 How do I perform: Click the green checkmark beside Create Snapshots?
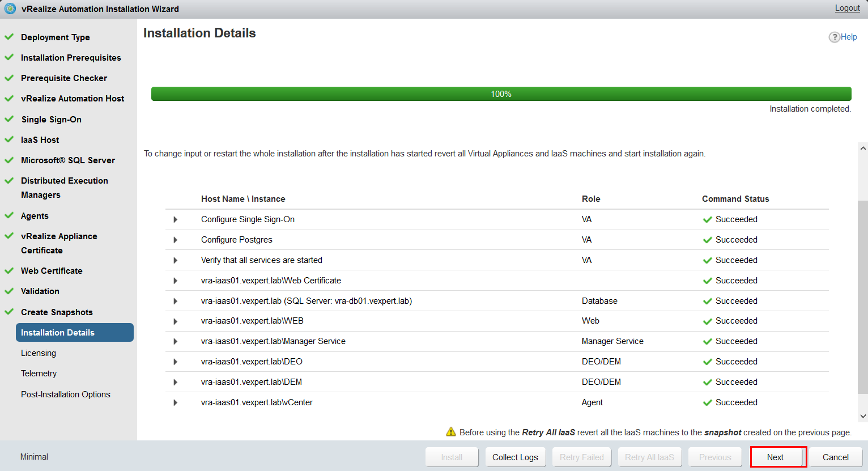pos(9,312)
